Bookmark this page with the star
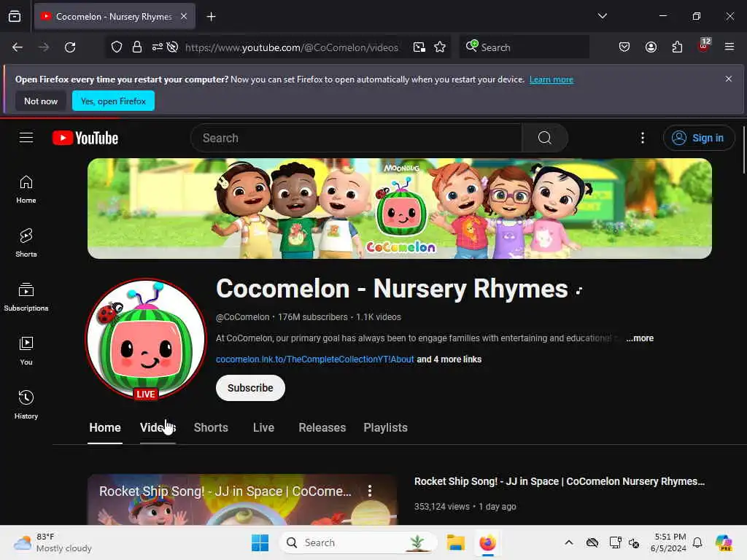 pos(440,47)
